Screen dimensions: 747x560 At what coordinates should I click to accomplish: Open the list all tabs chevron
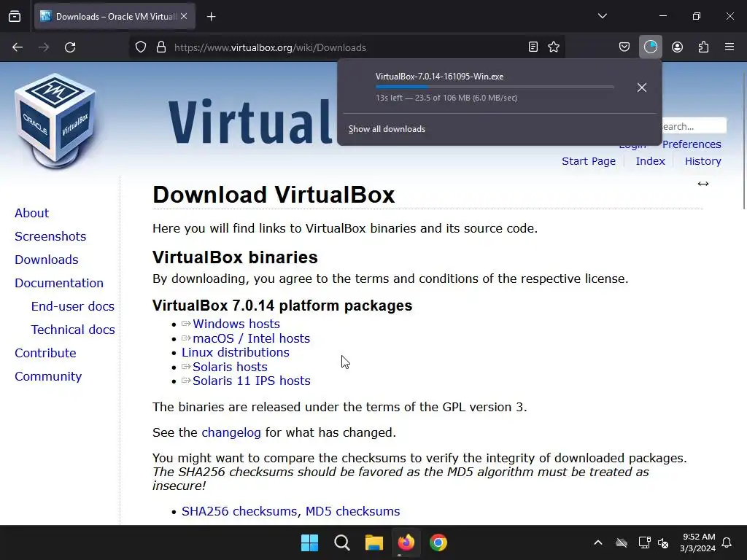click(x=602, y=16)
